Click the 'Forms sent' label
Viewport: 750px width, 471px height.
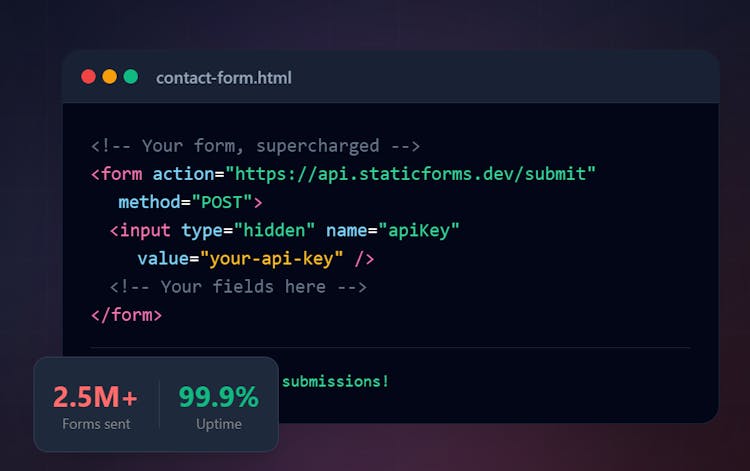pyautogui.click(x=96, y=424)
